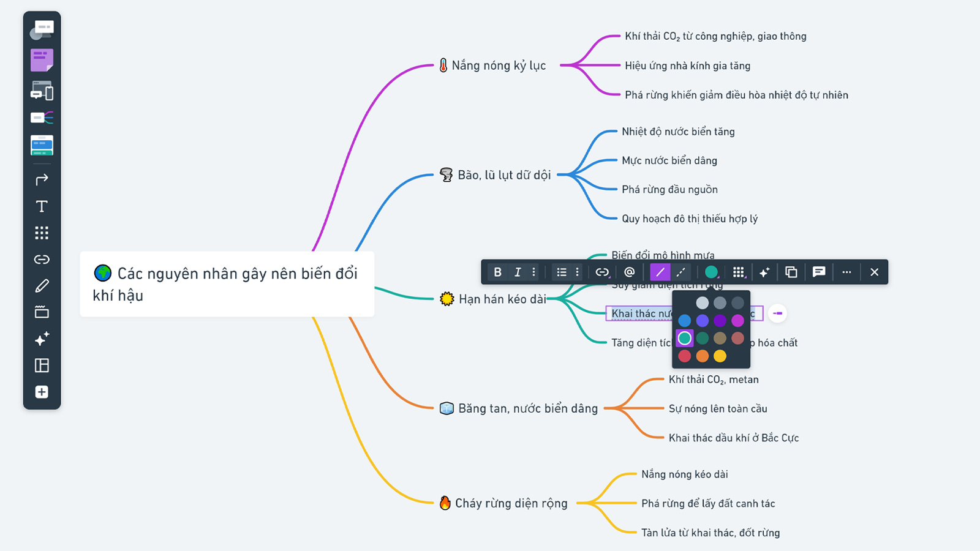Expand more text formatting options
Viewport: 980px width, 551px height.
pyautogui.click(x=533, y=272)
